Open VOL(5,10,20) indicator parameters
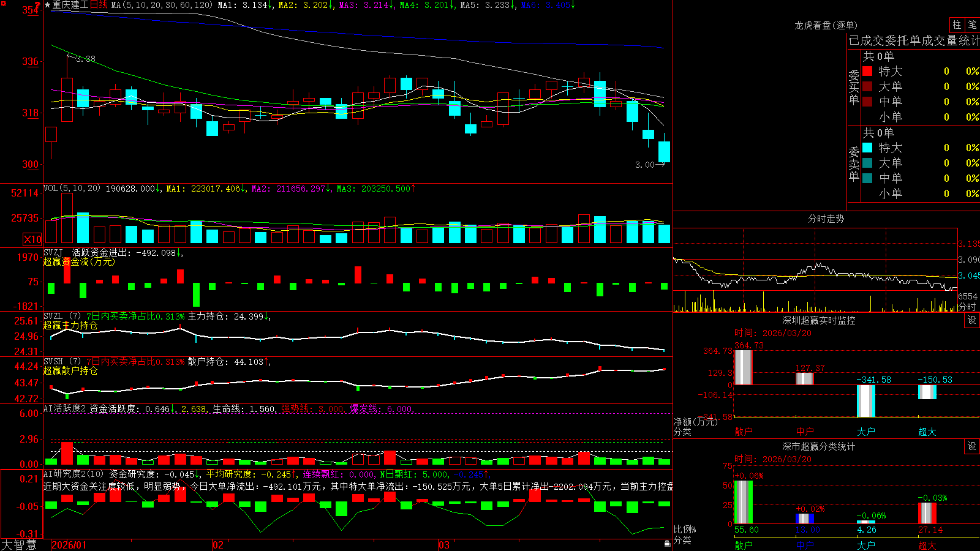980x551 pixels. point(72,189)
